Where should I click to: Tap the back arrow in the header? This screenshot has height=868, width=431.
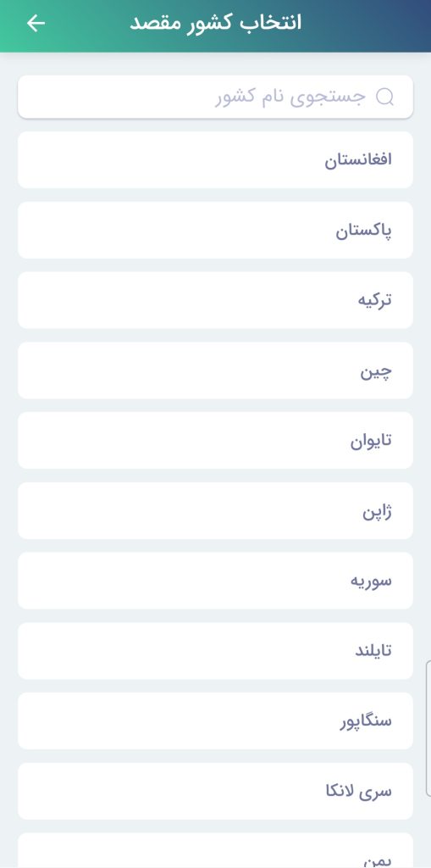36,23
